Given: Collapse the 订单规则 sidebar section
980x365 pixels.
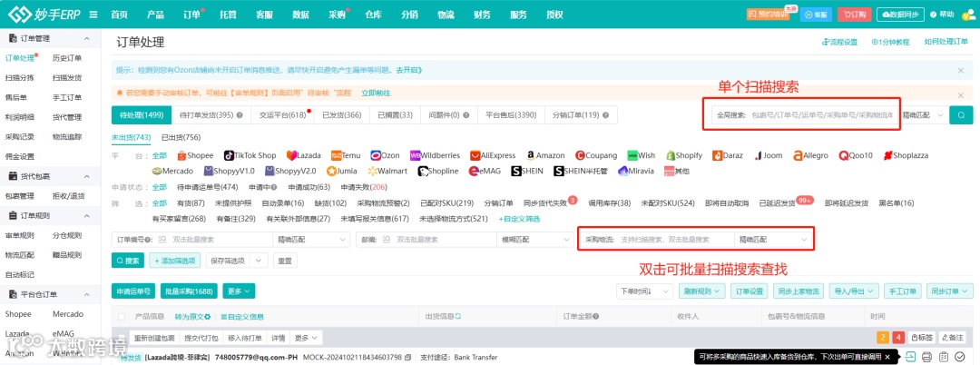Looking at the screenshot, I should pos(87,215).
